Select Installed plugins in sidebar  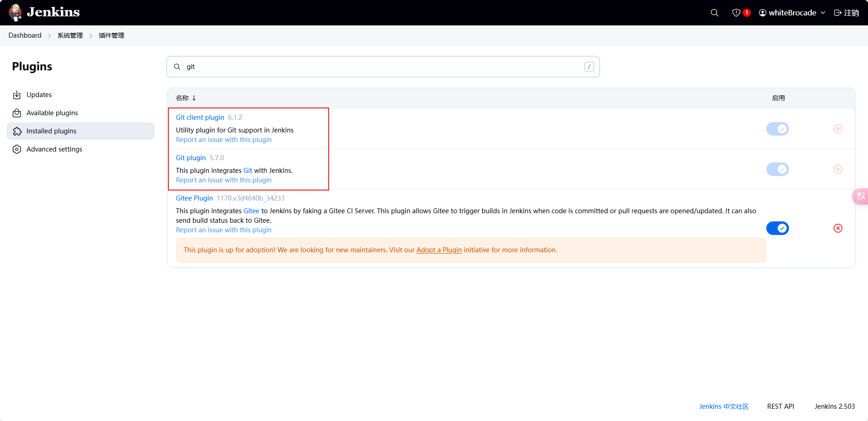point(80,131)
